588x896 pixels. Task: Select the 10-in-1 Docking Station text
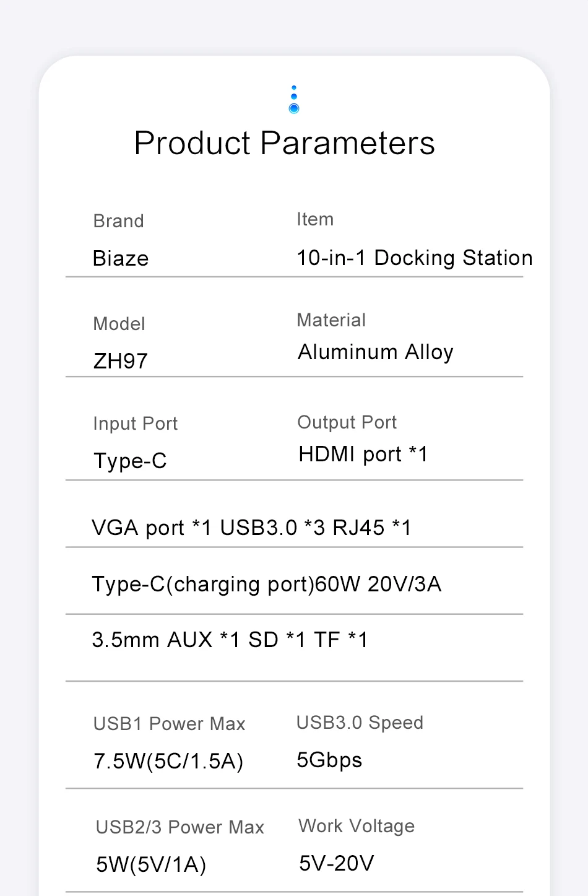pos(415,258)
